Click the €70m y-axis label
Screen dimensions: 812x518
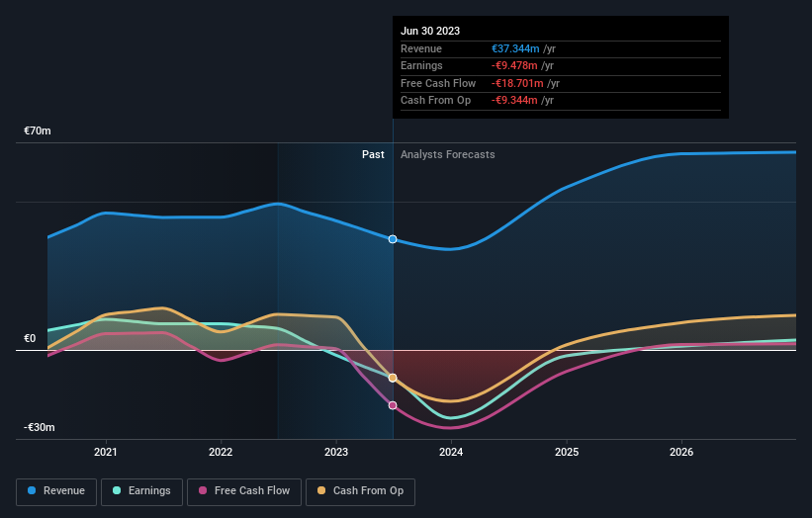[38, 130]
